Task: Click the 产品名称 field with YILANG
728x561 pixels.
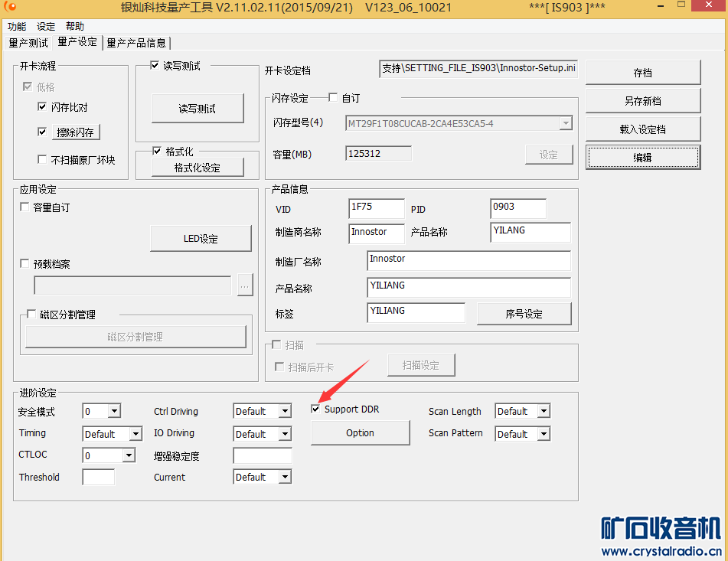Action: (530, 232)
